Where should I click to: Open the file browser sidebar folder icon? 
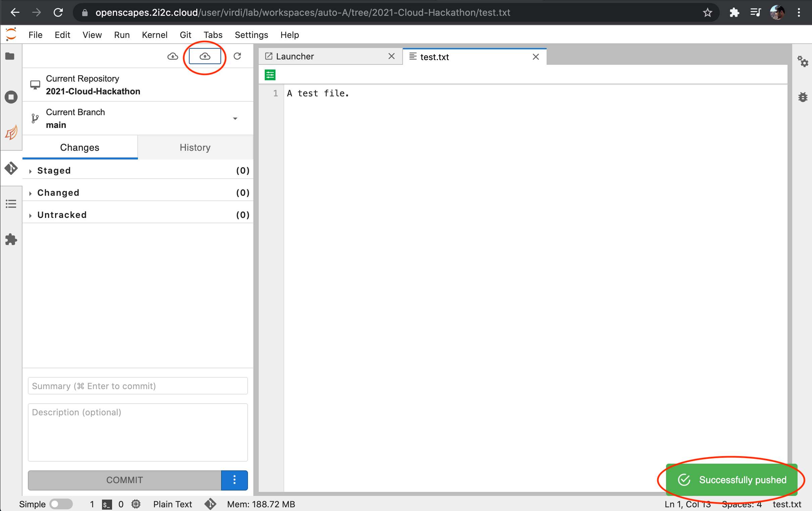tap(10, 56)
